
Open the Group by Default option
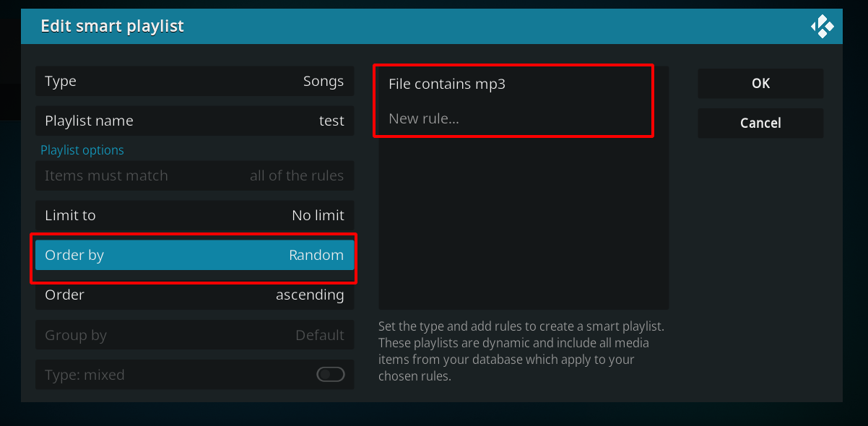point(195,335)
